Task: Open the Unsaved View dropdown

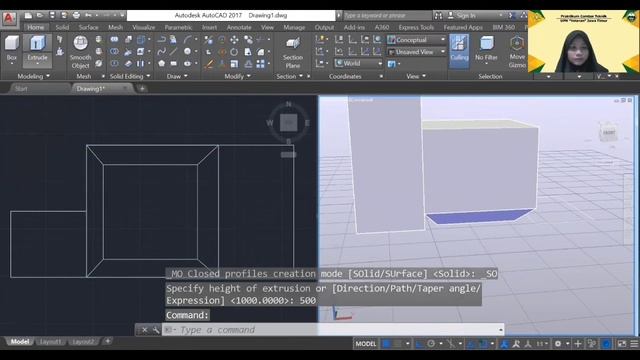Action: pos(416,52)
